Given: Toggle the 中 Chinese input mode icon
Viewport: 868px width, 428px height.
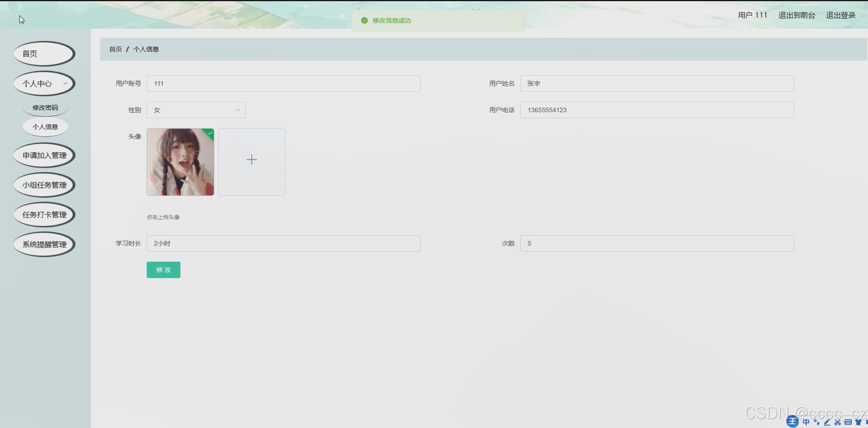Looking at the screenshot, I should pos(806,422).
